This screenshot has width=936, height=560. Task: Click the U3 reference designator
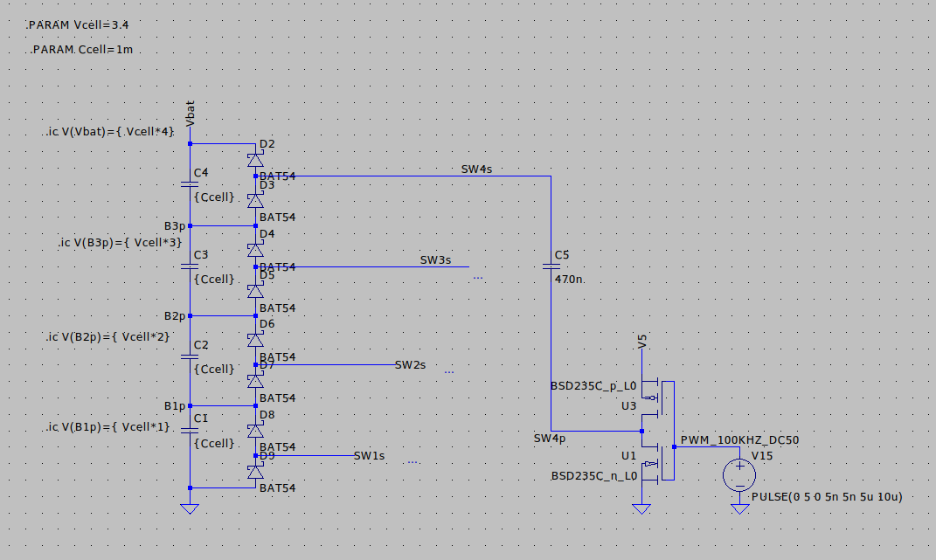(x=628, y=406)
